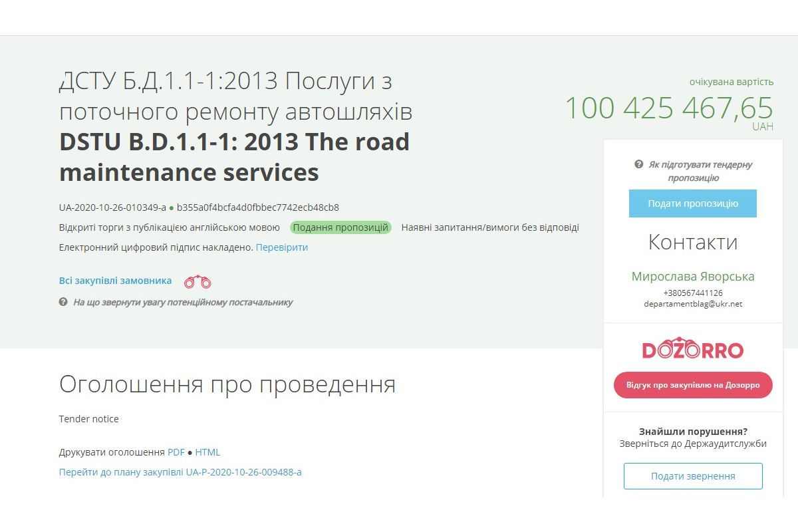The width and height of the screenshot is (798, 532).
Task: Go to procurement plan UA-P-2020-10-26-009488-a
Action: 180,472
